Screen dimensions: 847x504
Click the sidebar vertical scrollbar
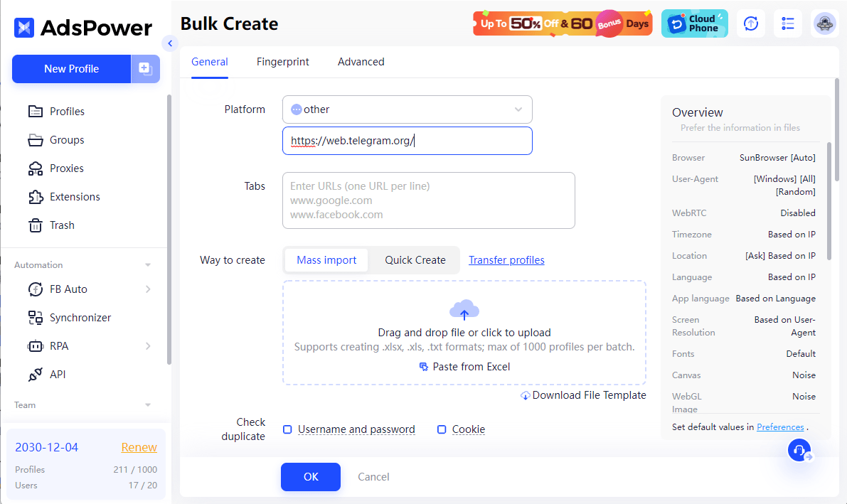coord(169,230)
